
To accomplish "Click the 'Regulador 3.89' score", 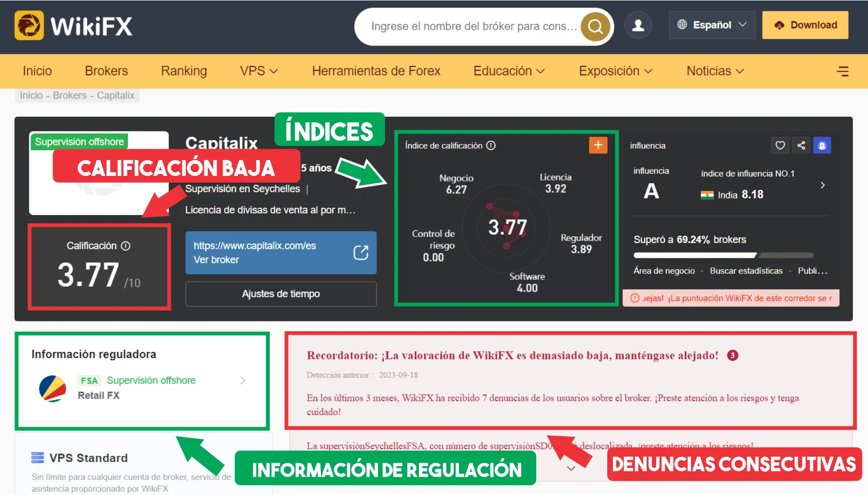I will click(x=581, y=243).
